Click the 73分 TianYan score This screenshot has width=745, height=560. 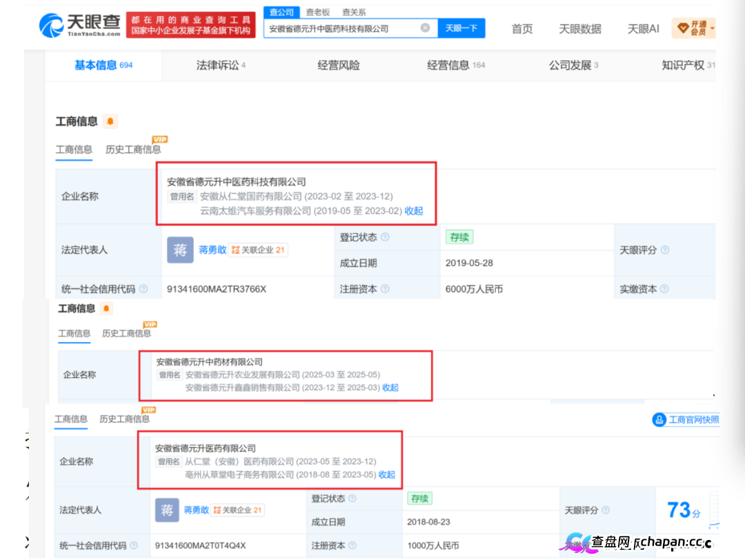[684, 510]
